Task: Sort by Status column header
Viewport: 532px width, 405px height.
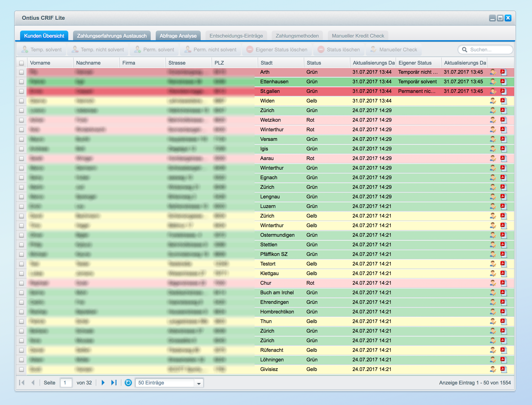Action: [x=327, y=63]
